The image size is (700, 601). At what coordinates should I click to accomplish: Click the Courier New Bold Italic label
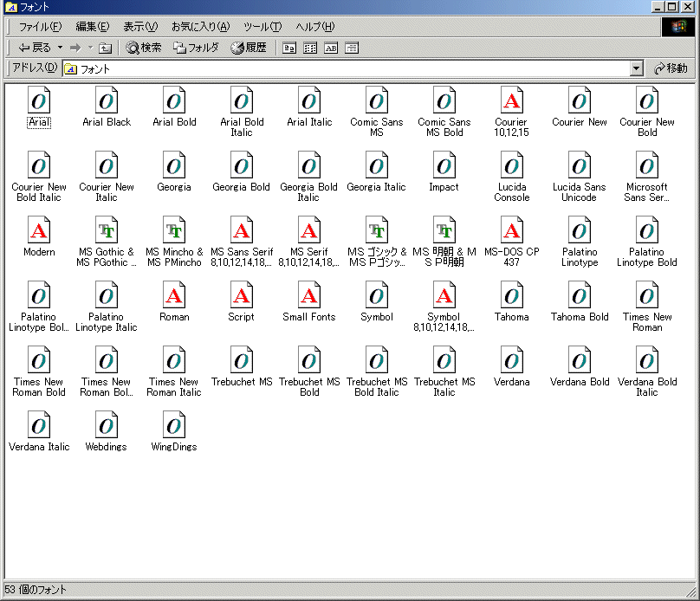pos(39,192)
